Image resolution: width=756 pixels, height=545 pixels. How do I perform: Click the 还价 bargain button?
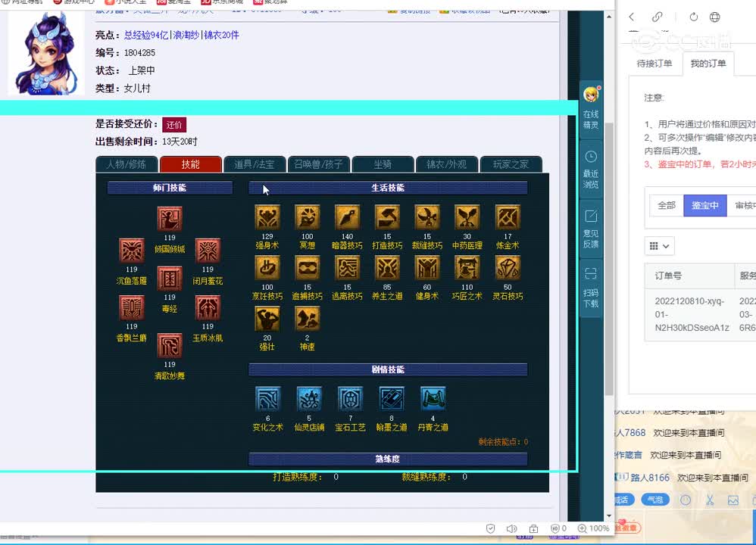pyautogui.click(x=174, y=125)
